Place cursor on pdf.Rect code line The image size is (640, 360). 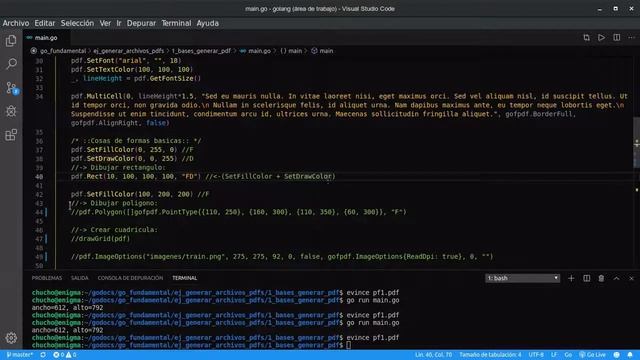(203, 176)
